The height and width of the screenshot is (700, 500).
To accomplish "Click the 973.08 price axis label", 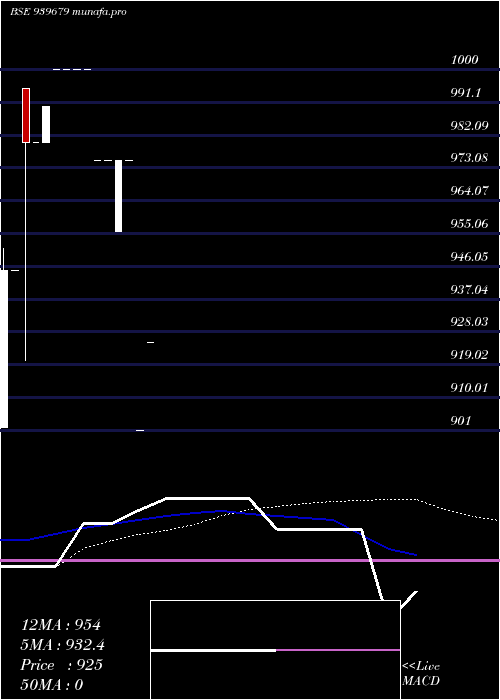I will tap(469, 158).
